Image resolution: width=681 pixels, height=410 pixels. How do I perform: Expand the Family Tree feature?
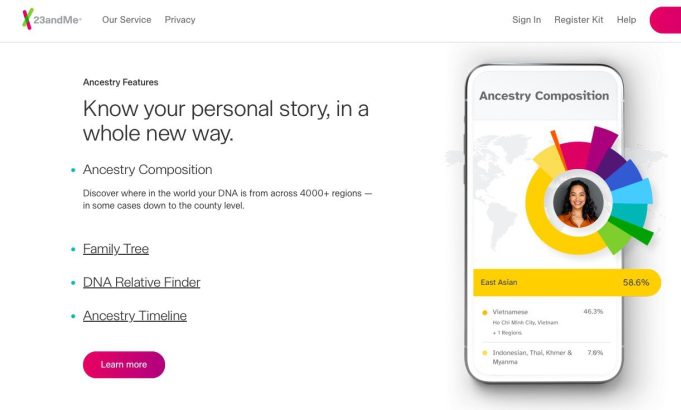click(116, 249)
